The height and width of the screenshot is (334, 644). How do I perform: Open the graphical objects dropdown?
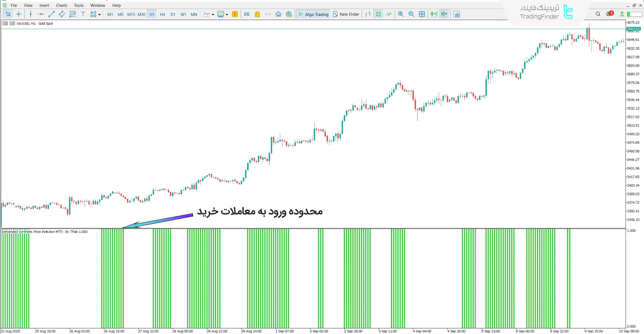95,14
